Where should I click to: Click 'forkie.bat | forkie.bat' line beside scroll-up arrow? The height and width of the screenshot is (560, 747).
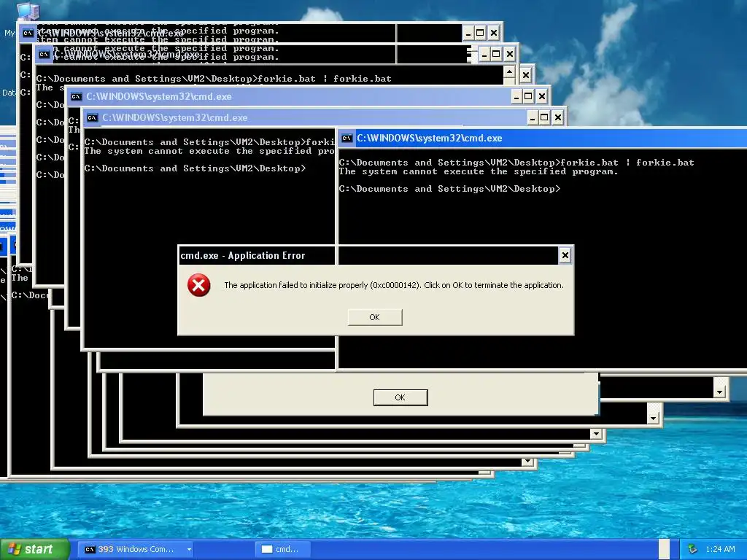click(214, 79)
